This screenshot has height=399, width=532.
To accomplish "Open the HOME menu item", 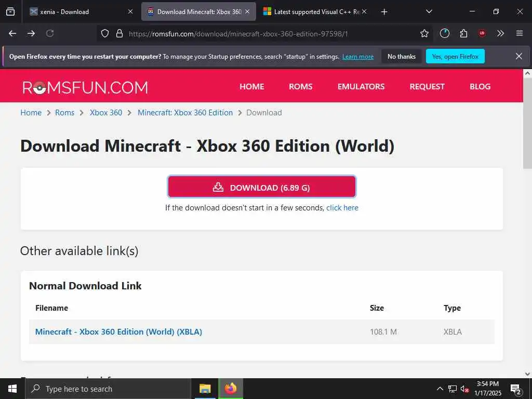I will click(x=252, y=87).
